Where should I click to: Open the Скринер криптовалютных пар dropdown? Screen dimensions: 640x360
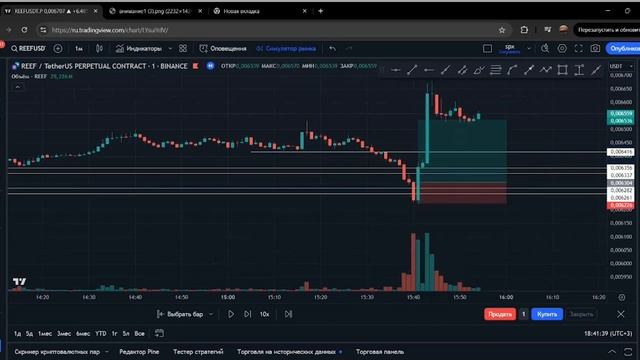point(61,351)
